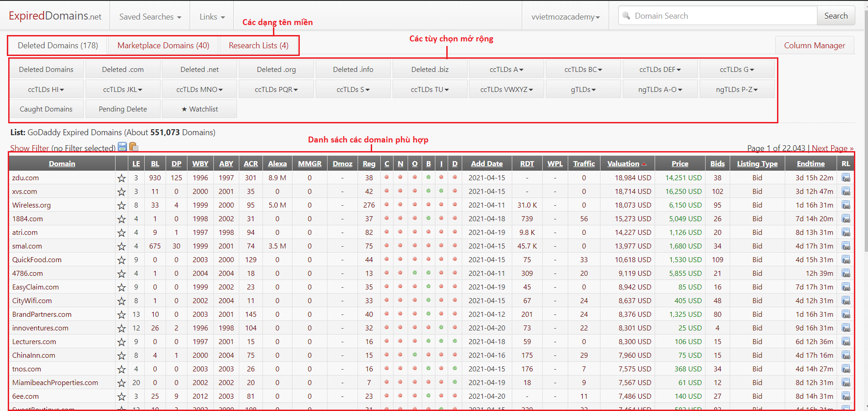Click the RL icon in the Lecturers.com row
868x411 pixels.
click(846, 342)
